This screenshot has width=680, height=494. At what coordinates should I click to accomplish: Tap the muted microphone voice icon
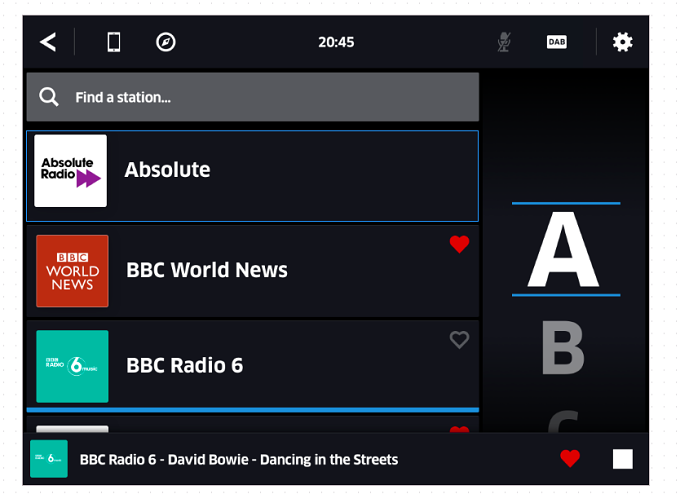click(x=504, y=42)
